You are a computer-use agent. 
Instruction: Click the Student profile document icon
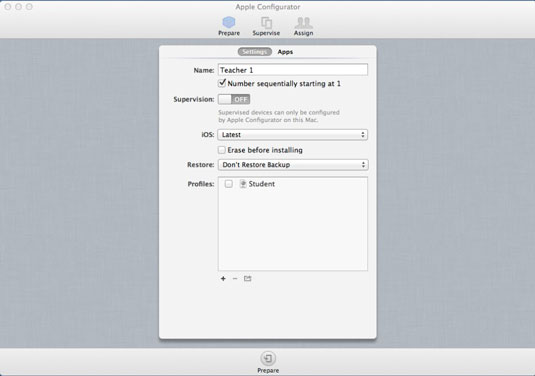pyautogui.click(x=243, y=184)
